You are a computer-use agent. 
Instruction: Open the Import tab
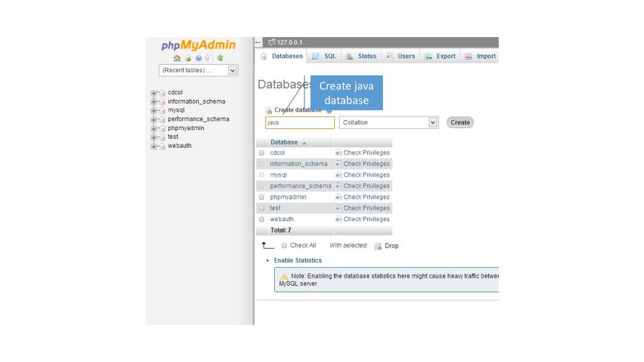point(480,56)
